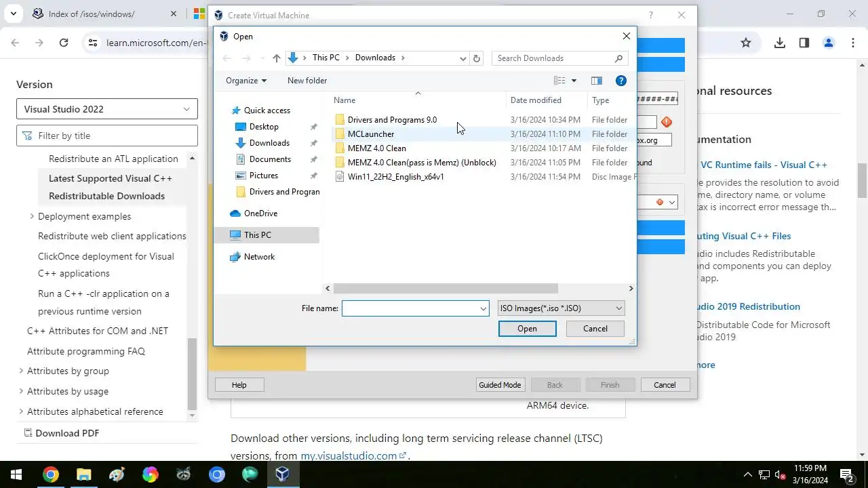The width and height of the screenshot is (868, 488).
Task: Show hidden system tray icons
Action: point(747,474)
